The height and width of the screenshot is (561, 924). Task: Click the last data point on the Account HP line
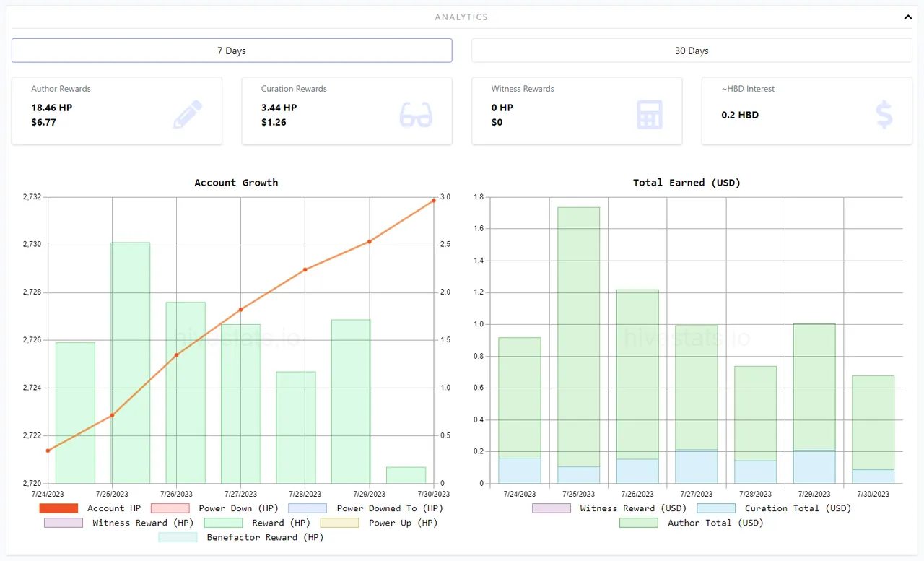tap(433, 199)
